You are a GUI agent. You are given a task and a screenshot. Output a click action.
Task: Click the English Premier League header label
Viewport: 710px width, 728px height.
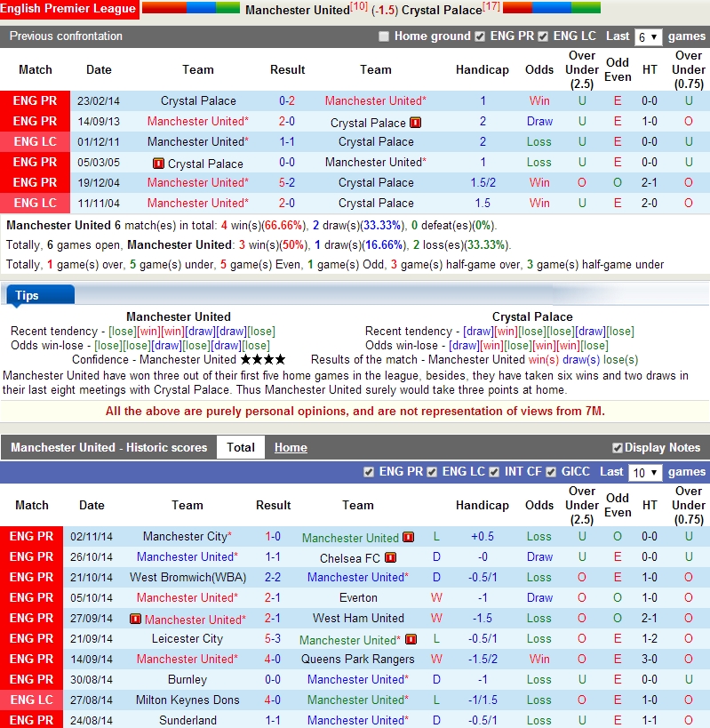point(68,9)
